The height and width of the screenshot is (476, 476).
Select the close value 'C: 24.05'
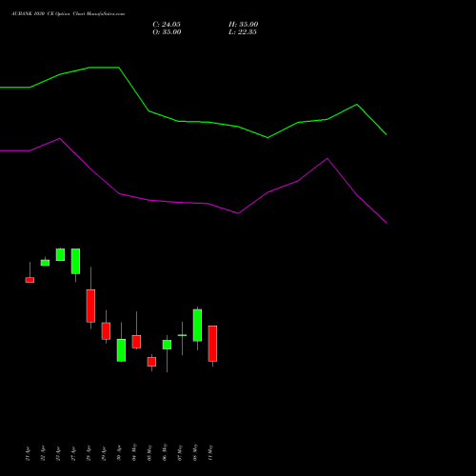click(x=167, y=25)
